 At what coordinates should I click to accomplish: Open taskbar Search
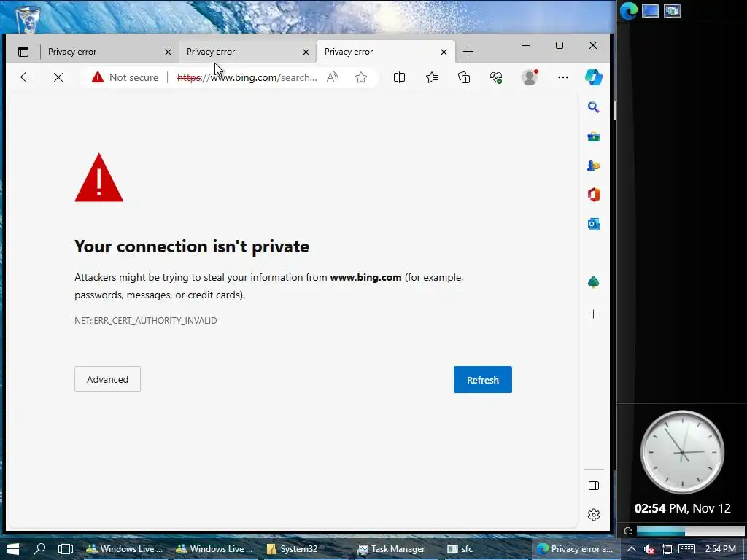coord(39,549)
